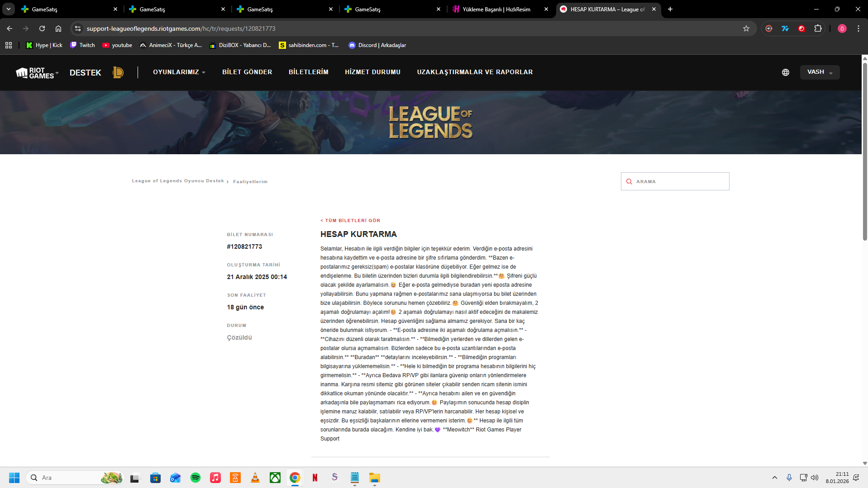Screen dimensions: 868x488
Task: Click the League of Legends gold L icon
Action: [x=118, y=72]
